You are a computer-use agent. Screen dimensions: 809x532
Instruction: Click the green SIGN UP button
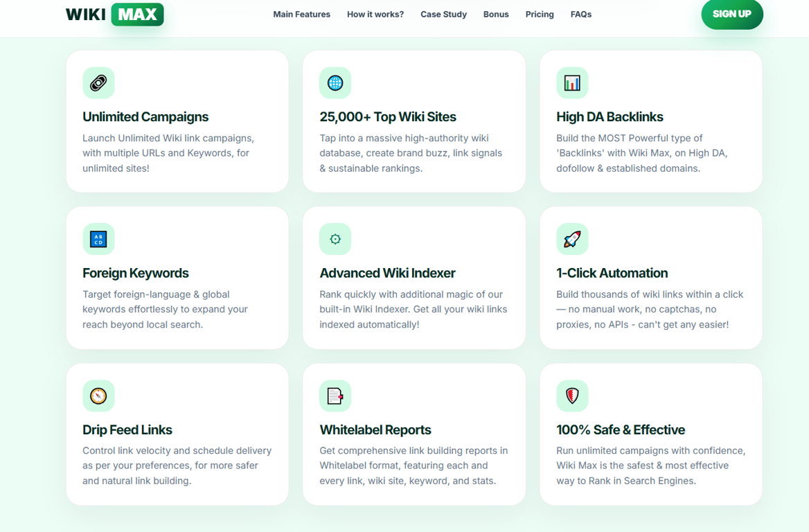point(732,14)
